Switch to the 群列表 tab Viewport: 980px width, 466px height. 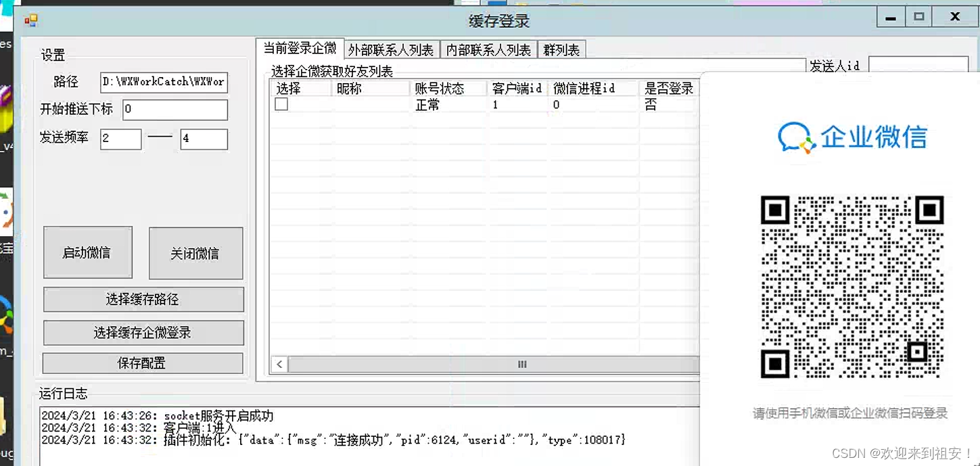coord(562,50)
